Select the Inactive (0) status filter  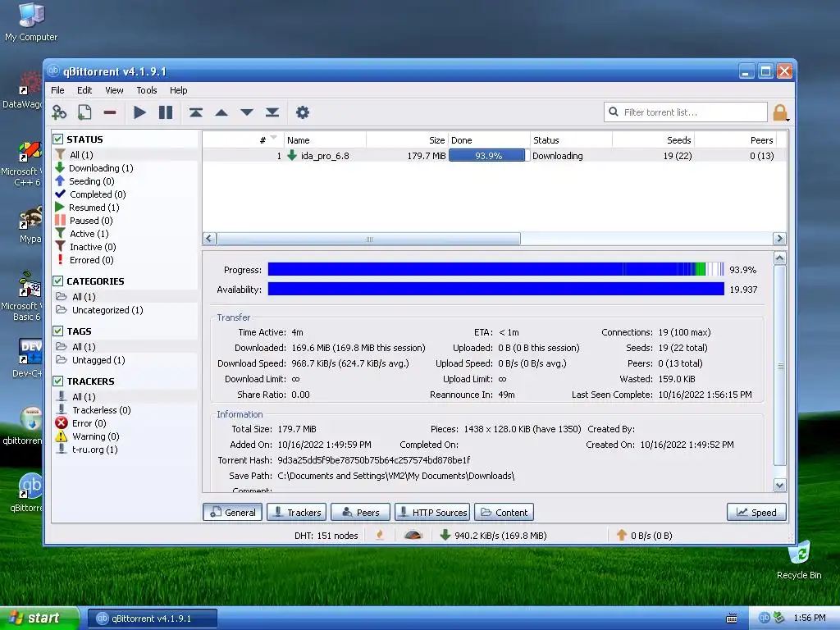point(93,247)
